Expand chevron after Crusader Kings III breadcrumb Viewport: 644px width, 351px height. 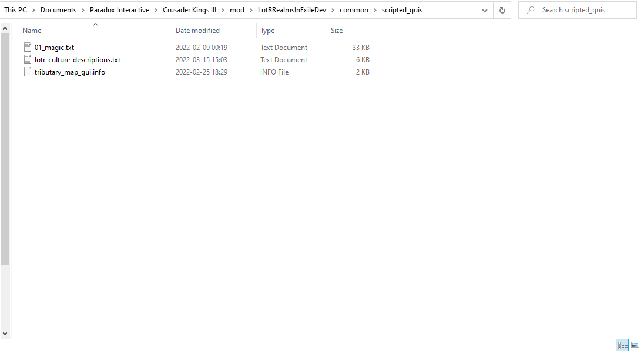223,10
